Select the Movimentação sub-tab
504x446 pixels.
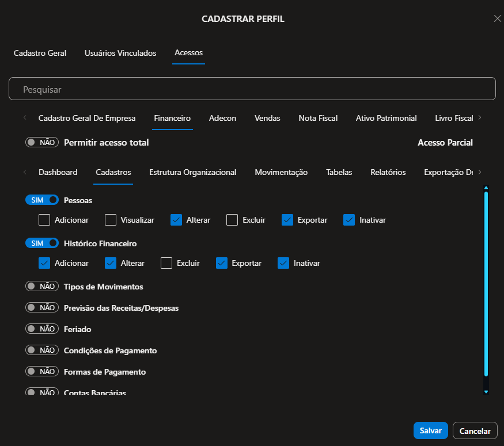point(281,172)
